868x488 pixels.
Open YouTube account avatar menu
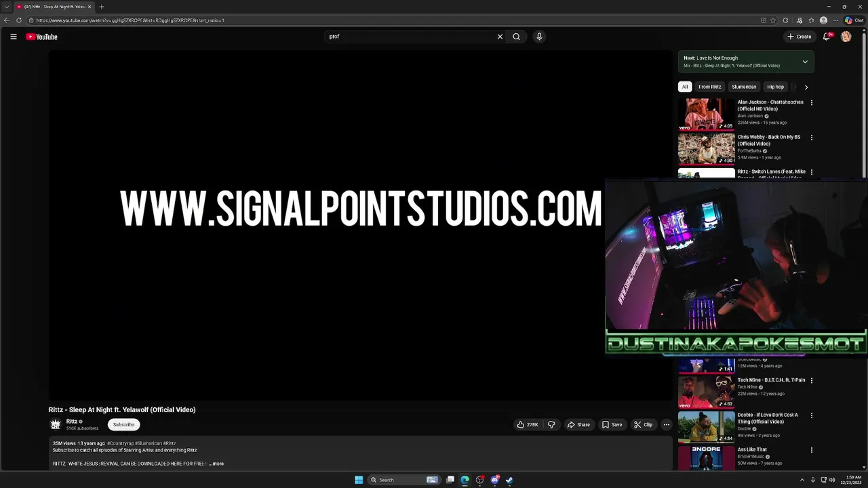click(x=846, y=37)
